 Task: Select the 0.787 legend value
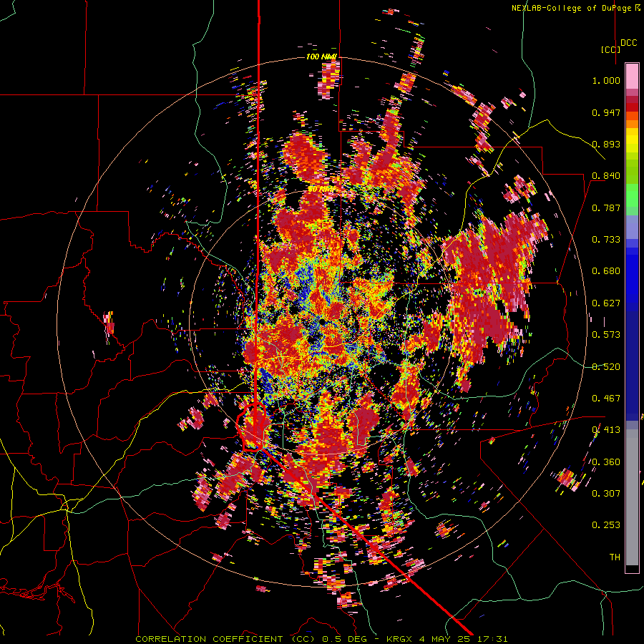[x=606, y=208]
